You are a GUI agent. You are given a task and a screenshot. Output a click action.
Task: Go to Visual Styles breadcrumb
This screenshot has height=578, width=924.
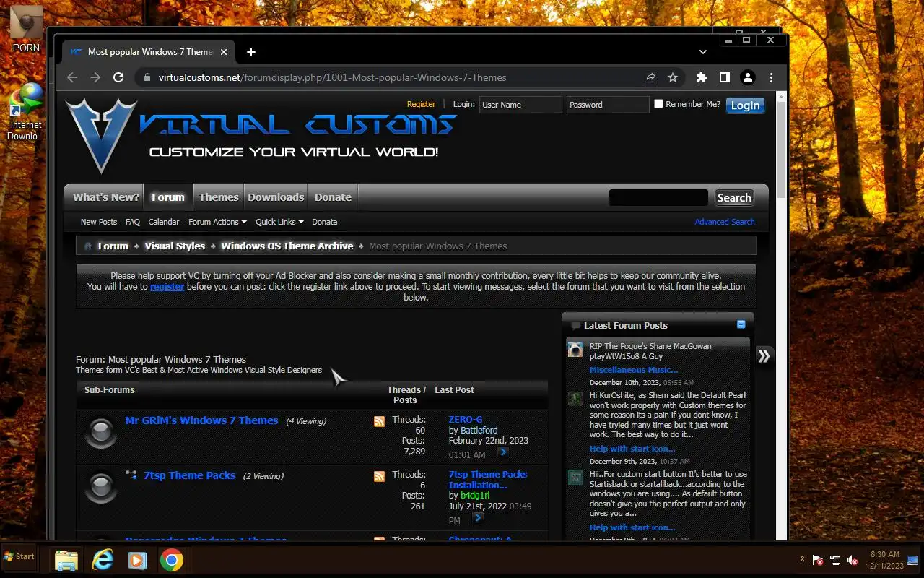coord(175,246)
